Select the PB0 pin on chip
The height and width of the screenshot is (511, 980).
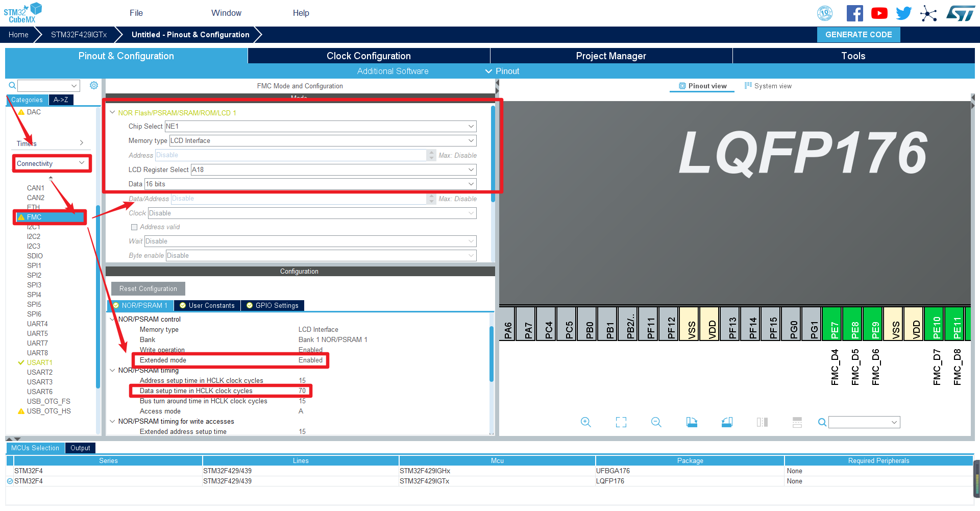587,324
